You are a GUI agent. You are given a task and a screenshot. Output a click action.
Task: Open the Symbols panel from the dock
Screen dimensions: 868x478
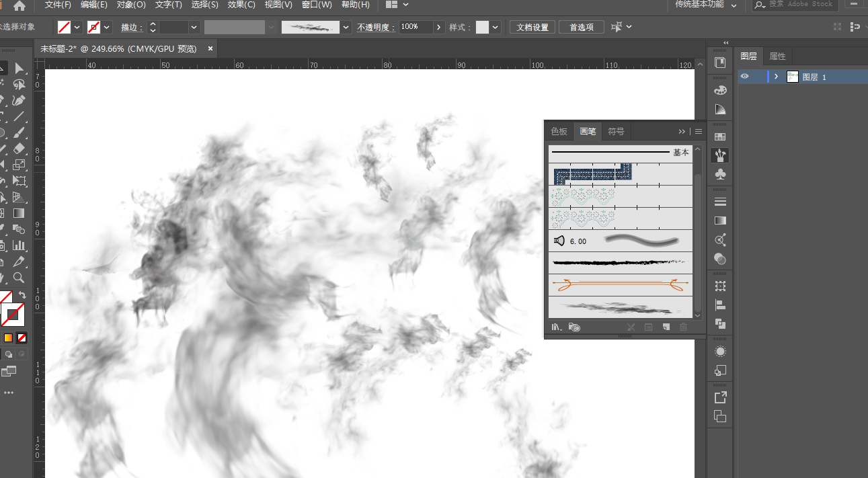click(x=720, y=174)
